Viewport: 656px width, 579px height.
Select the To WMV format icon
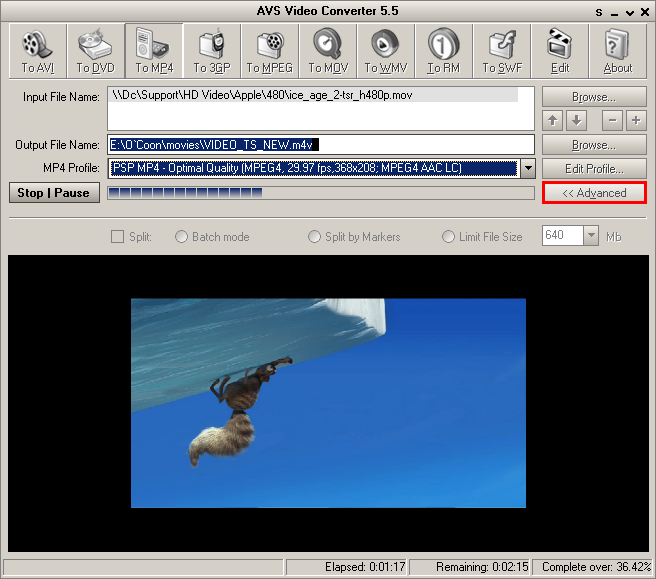tap(386, 51)
